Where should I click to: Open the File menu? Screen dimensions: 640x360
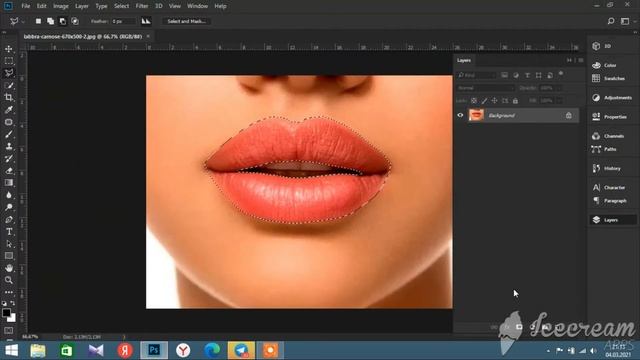(x=25, y=6)
